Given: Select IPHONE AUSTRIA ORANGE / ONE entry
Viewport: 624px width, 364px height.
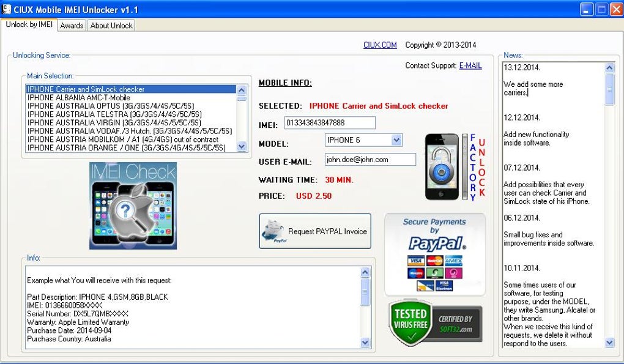Looking at the screenshot, I should 132,147.
